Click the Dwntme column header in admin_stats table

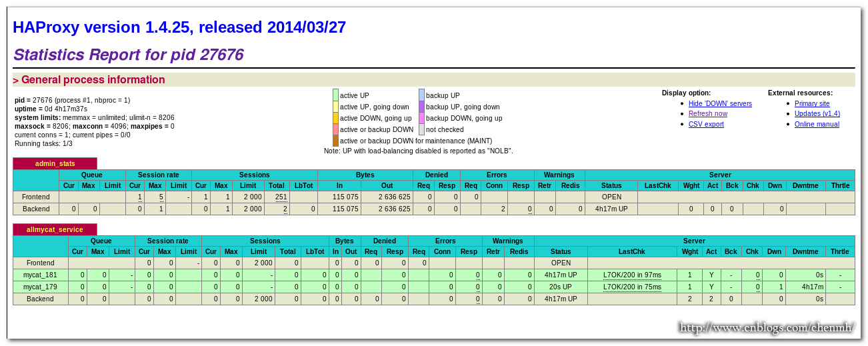pyautogui.click(x=805, y=186)
